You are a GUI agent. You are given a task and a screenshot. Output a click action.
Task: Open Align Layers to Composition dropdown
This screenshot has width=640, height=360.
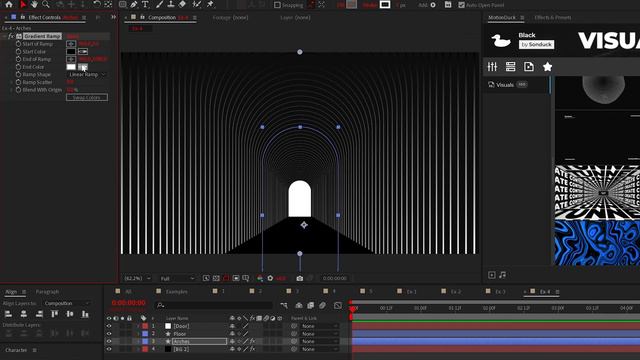pos(67,303)
